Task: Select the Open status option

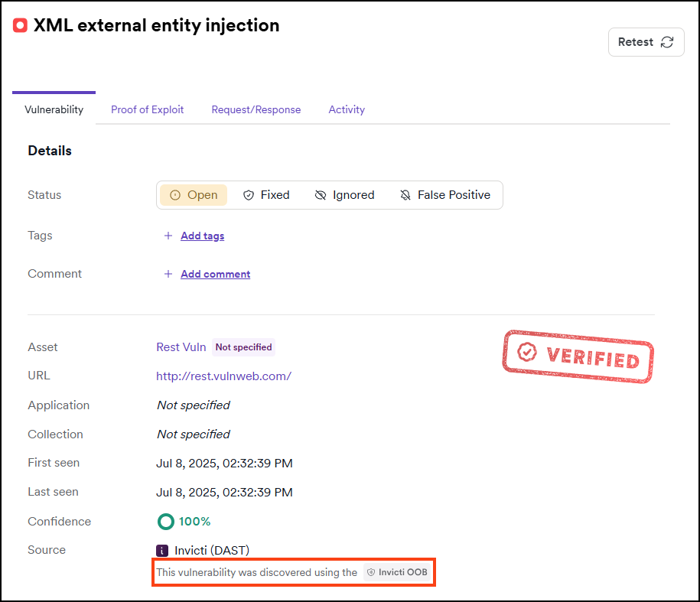Action: coord(193,195)
